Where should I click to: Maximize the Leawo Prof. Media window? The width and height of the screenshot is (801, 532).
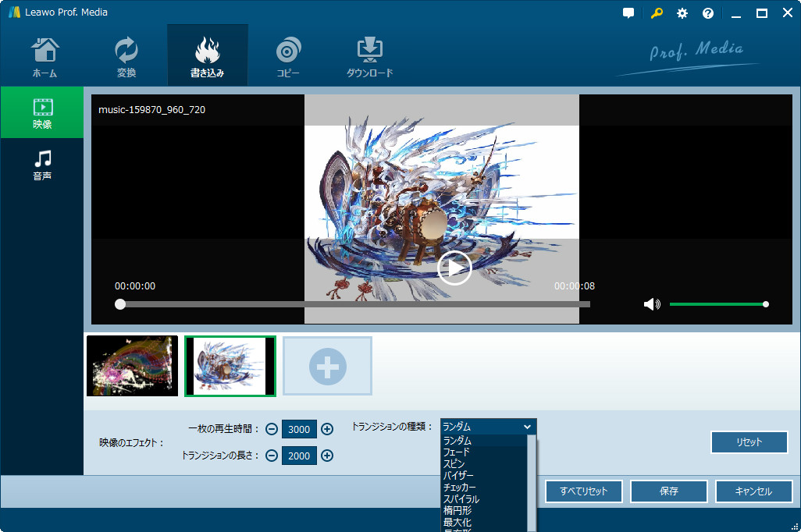[762, 13]
